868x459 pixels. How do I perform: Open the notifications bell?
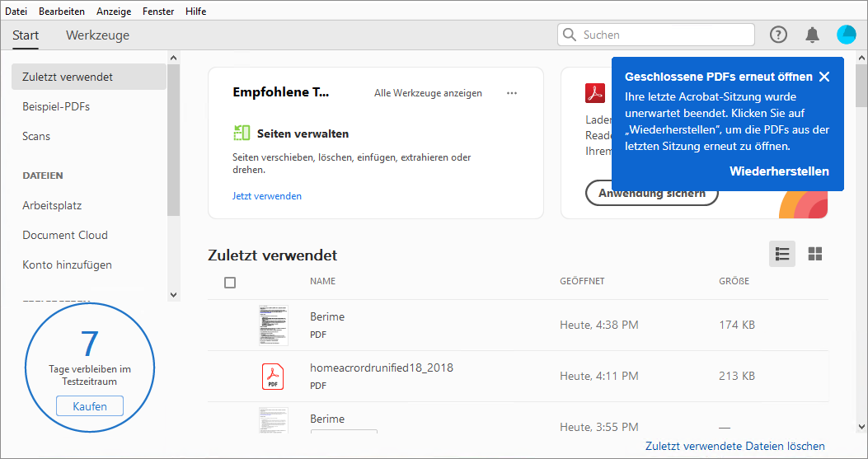click(x=813, y=35)
